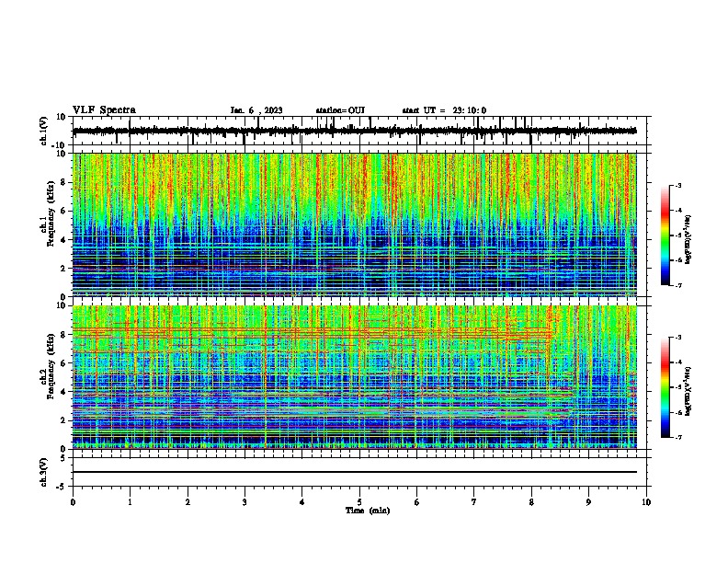Click the time axis tick label "0"

[x=73, y=502]
